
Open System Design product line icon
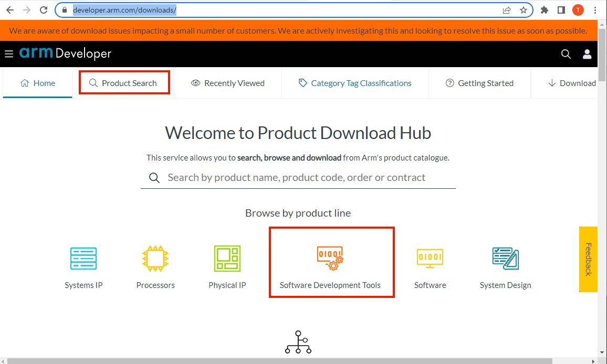pos(506,259)
